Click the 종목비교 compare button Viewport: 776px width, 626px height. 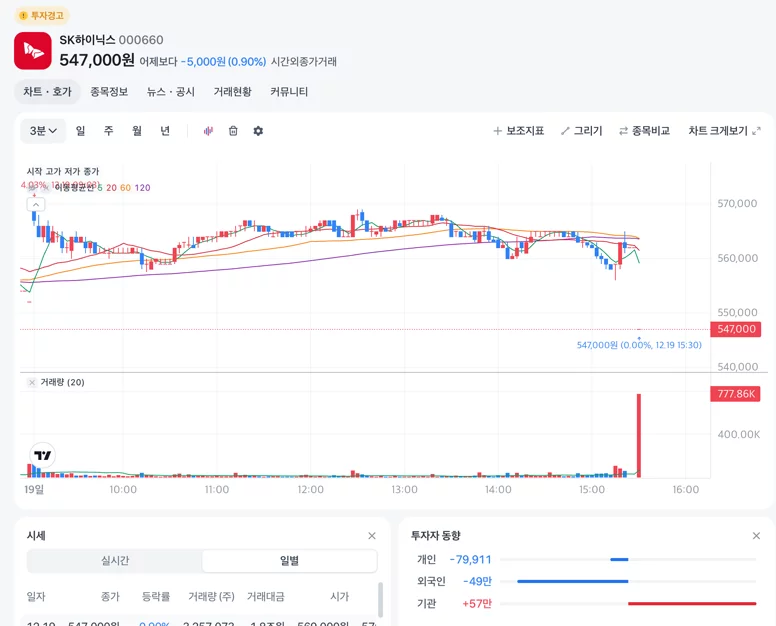644,131
